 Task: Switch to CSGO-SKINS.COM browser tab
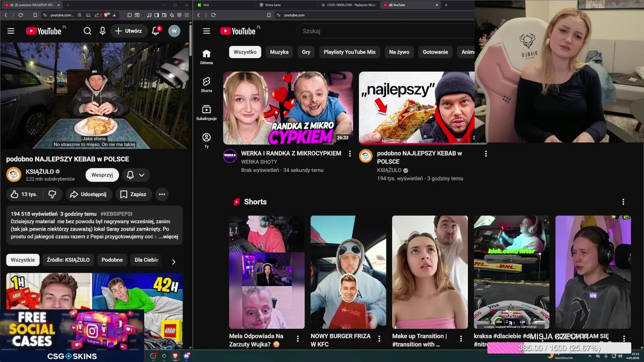[x=348, y=5]
